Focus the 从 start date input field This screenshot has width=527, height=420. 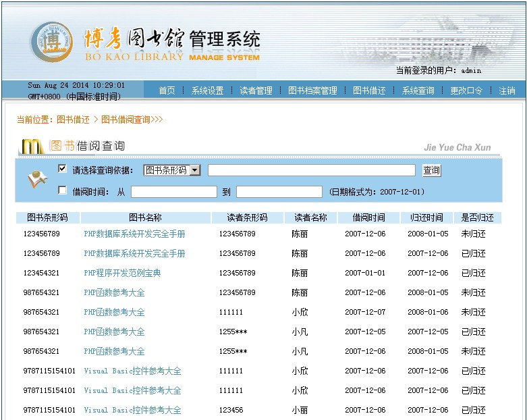[x=174, y=192]
